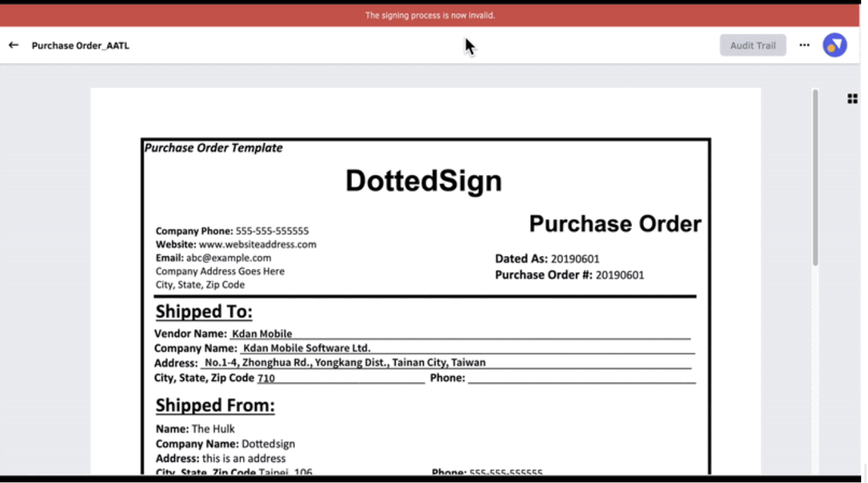This screenshot has height=483, width=868.
Task: Select the document title Purchase Order_AATL
Action: tap(81, 45)
